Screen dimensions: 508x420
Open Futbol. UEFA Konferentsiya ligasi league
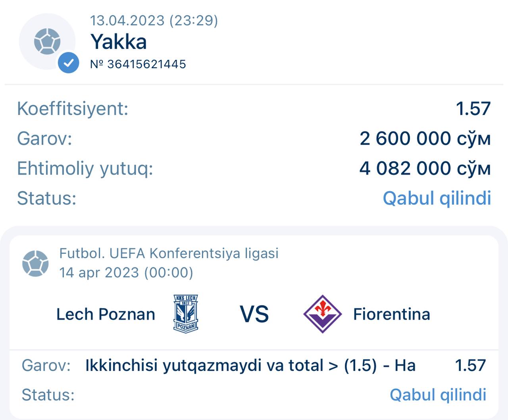[x=169, y=253]
